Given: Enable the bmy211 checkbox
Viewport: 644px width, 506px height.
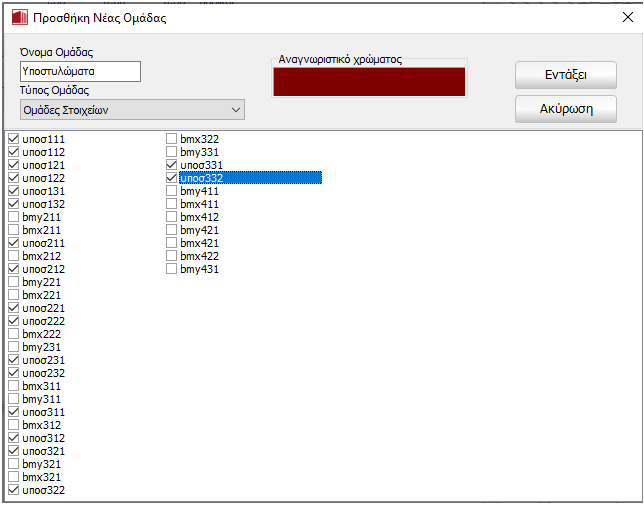Looking at the screenshot, I should [13, 217].
